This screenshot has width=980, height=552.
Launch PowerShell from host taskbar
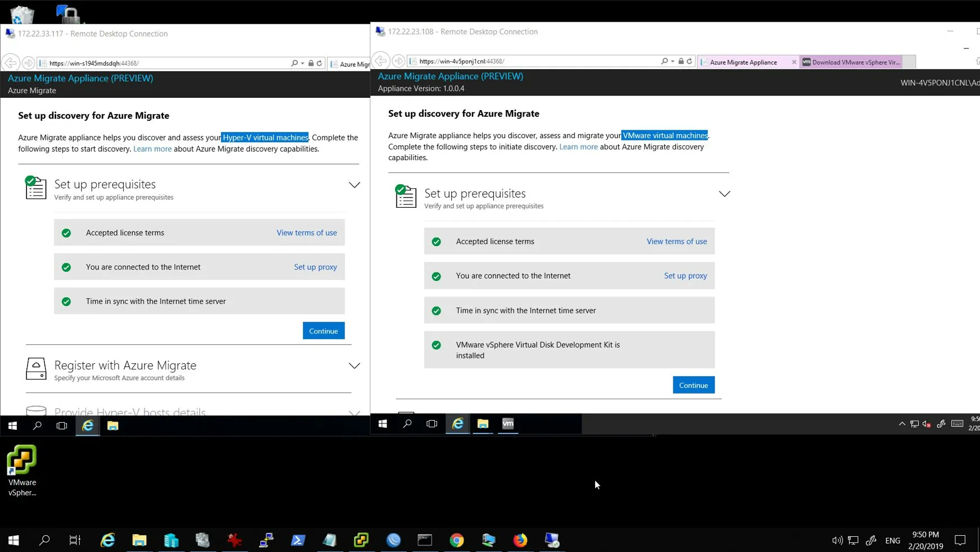click(298, 540)
